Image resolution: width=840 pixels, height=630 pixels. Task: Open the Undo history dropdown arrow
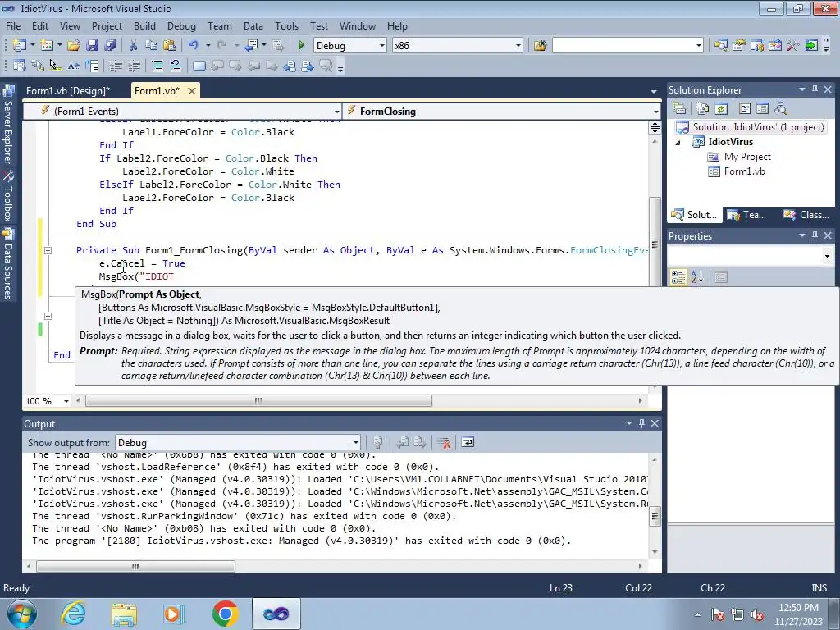click(208, 46)
